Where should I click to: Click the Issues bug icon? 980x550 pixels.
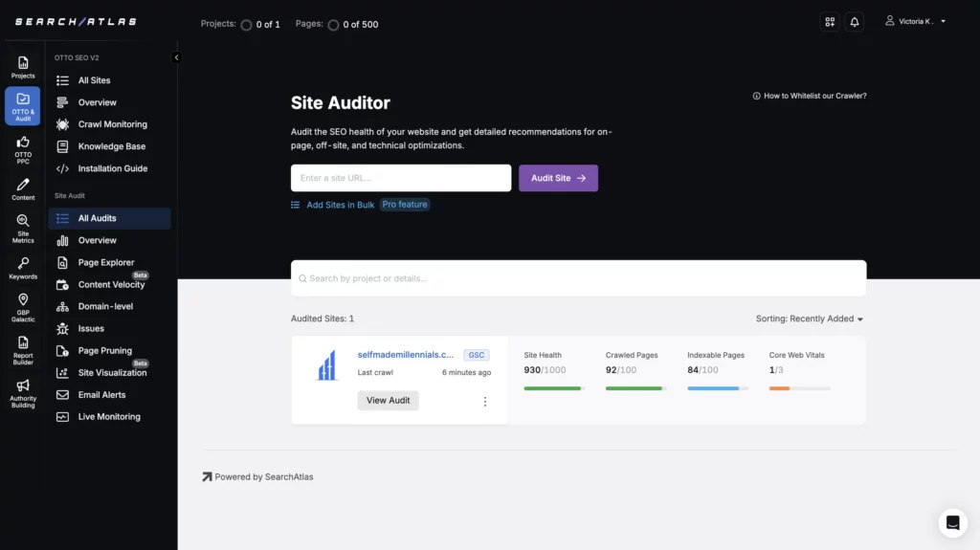[x=62, y=329]
